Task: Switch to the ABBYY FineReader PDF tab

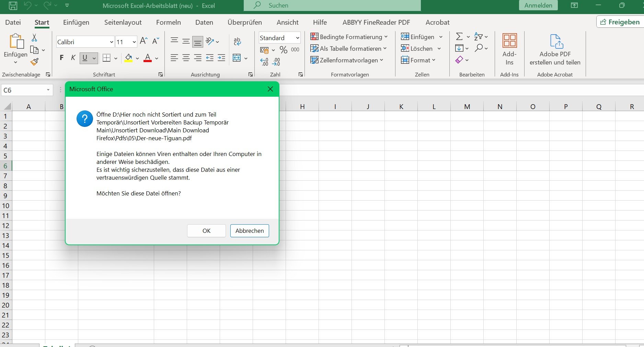Action: (376, 22)
